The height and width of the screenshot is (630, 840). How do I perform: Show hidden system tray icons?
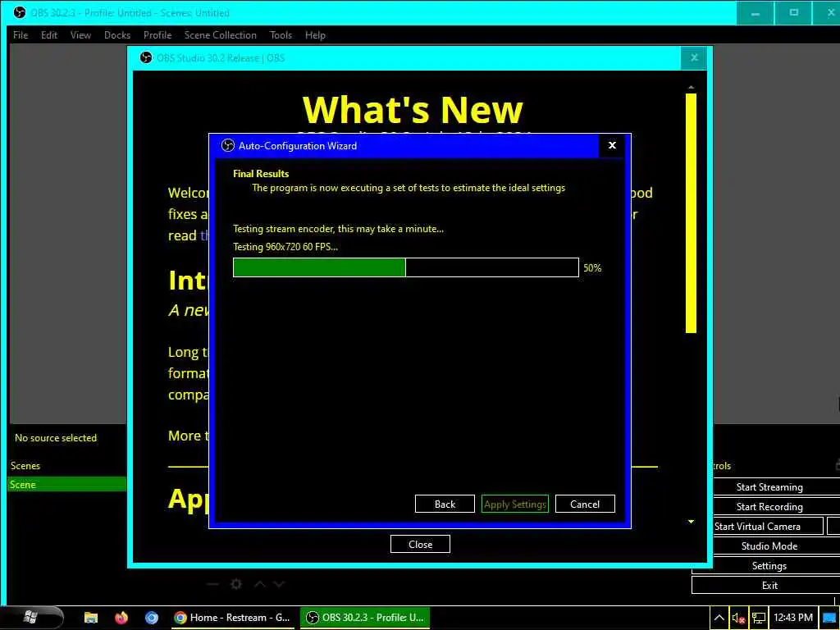click(719, 618)
